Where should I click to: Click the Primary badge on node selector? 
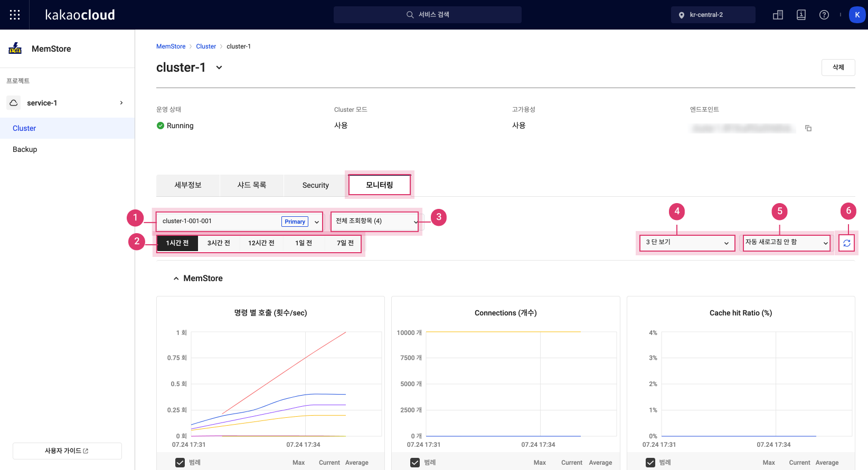[x=295, y=222]
